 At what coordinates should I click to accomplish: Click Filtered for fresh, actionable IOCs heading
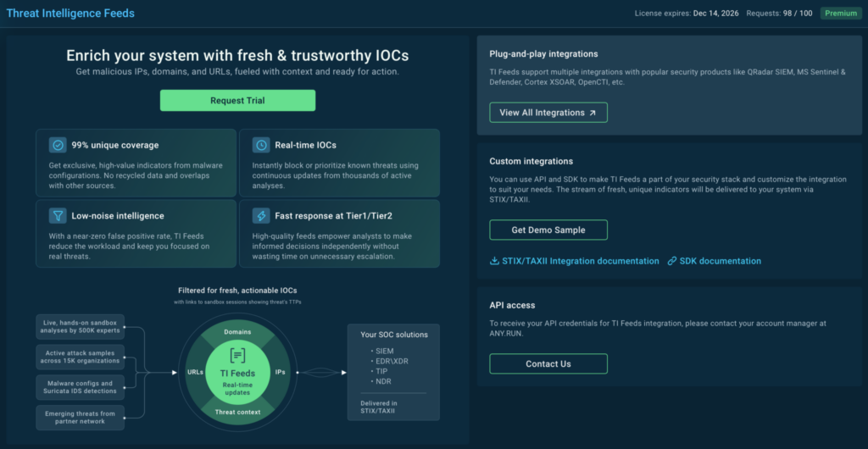(x=237, y=291)
